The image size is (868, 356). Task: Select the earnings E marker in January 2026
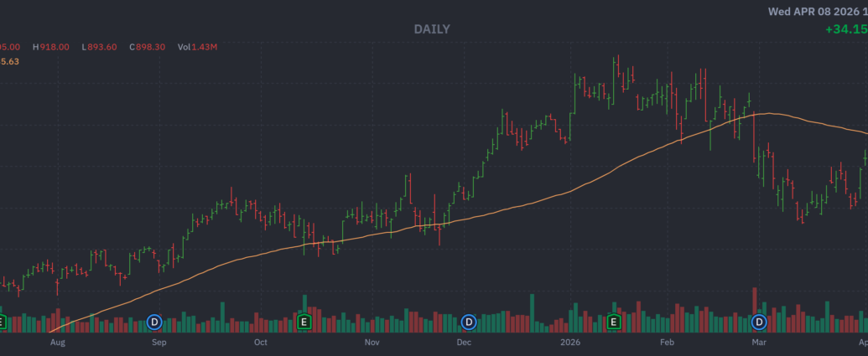(x=613, y=322)
